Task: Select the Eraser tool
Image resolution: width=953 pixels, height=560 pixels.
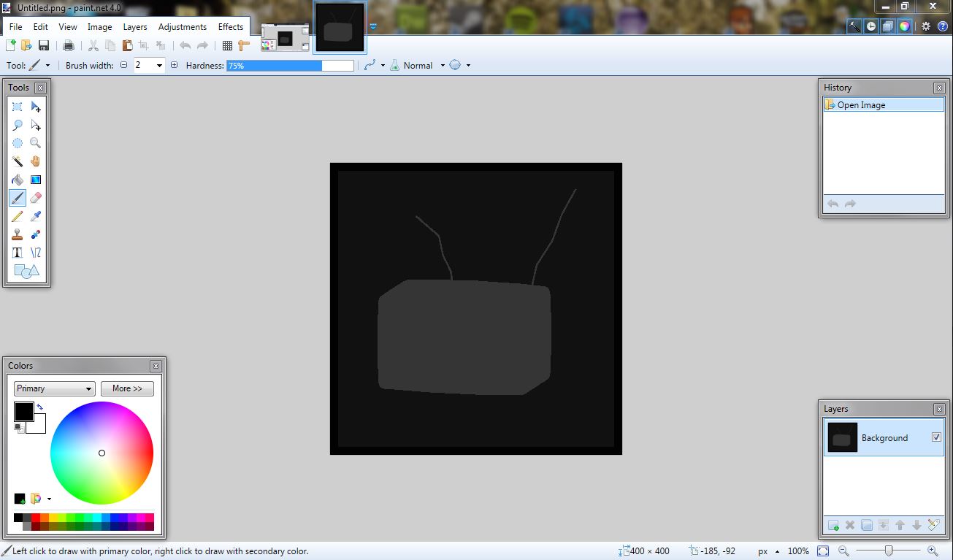Action: [36, 198]
